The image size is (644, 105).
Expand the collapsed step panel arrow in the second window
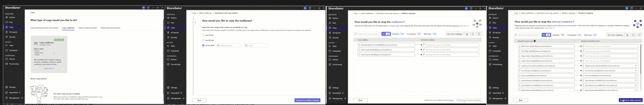193,22
